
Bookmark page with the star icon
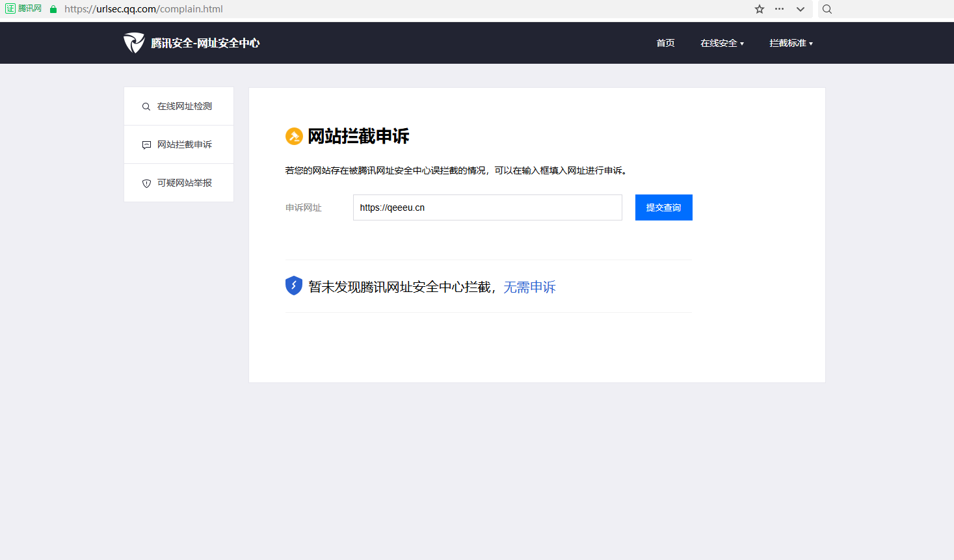point(760,9)
